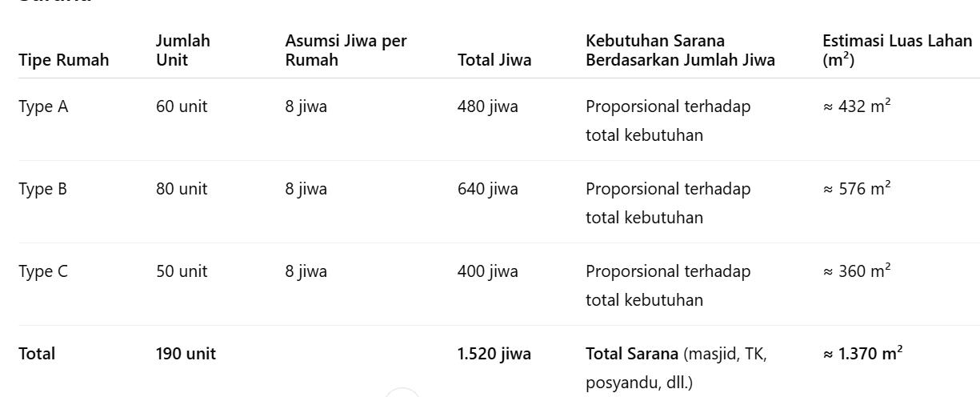Viewport: 980px width, 397px height.
Task: Click the "80 unit" cell
Action: [182, 189]
